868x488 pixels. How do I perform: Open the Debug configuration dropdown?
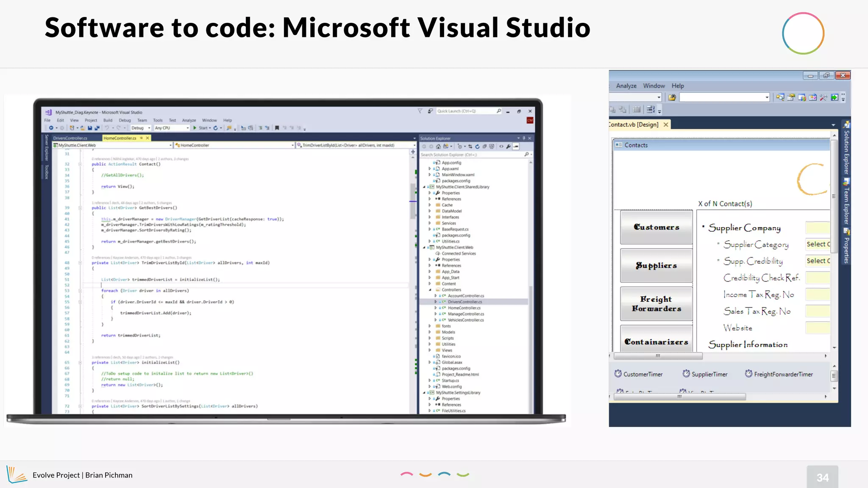click(x=141, y=128)
